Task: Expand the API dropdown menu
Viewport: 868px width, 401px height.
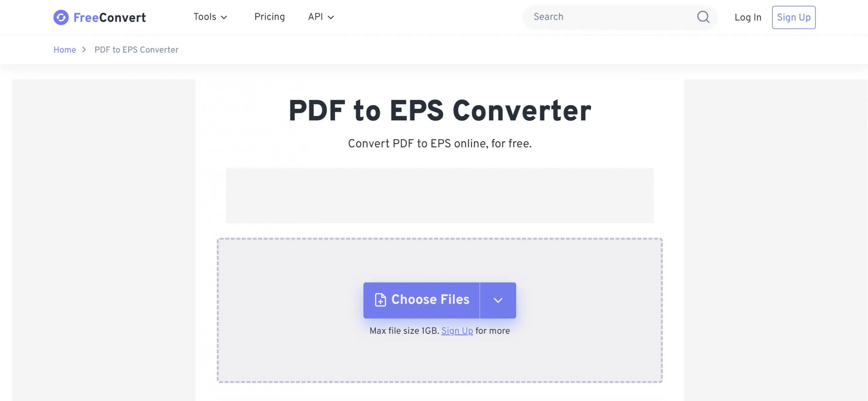Action: (322, 17)
